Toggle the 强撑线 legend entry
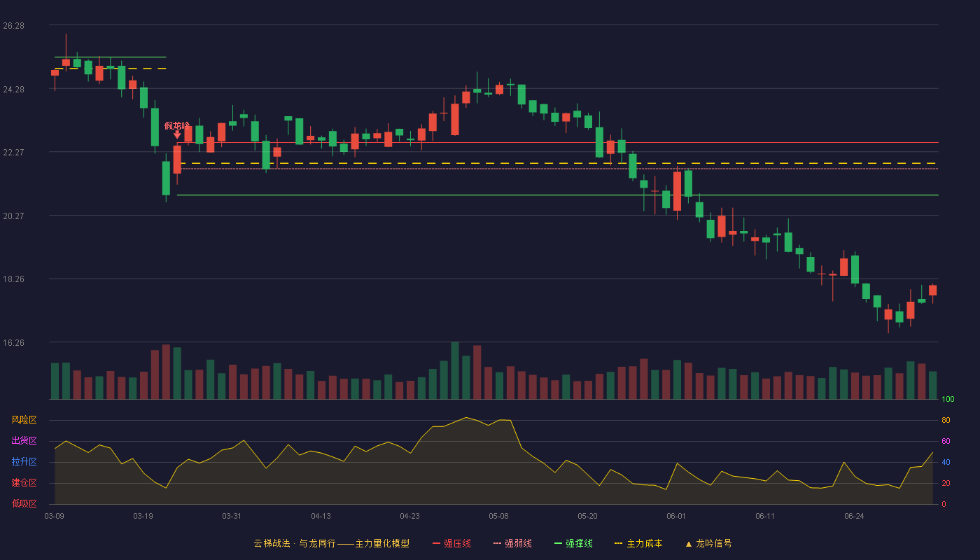This screenshot has height=560, width=980. (x=573, y=543)
